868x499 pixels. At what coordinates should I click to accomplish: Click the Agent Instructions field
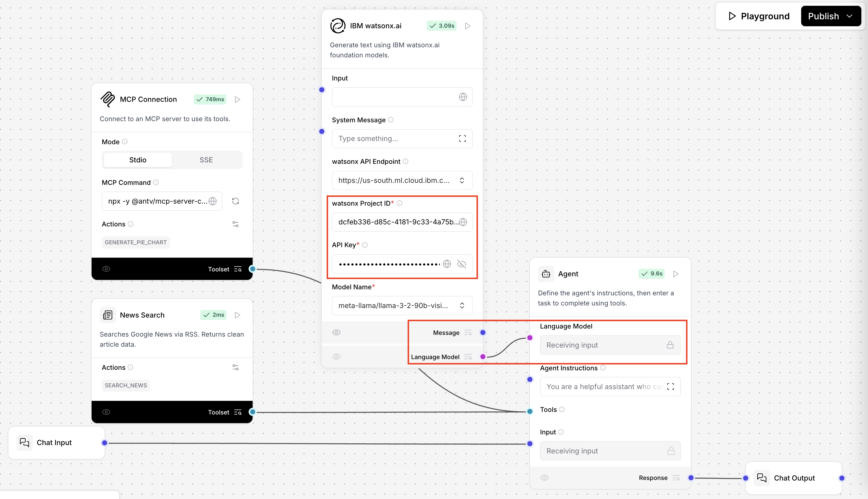point(610,387)
